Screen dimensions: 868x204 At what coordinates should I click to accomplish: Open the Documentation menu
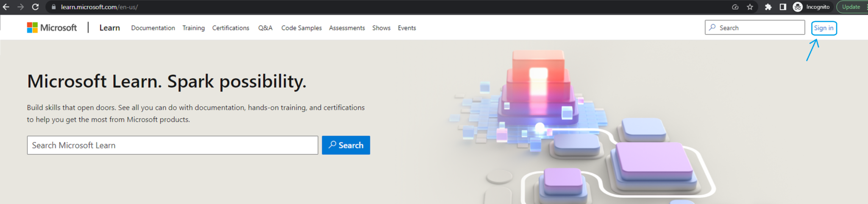153,28
